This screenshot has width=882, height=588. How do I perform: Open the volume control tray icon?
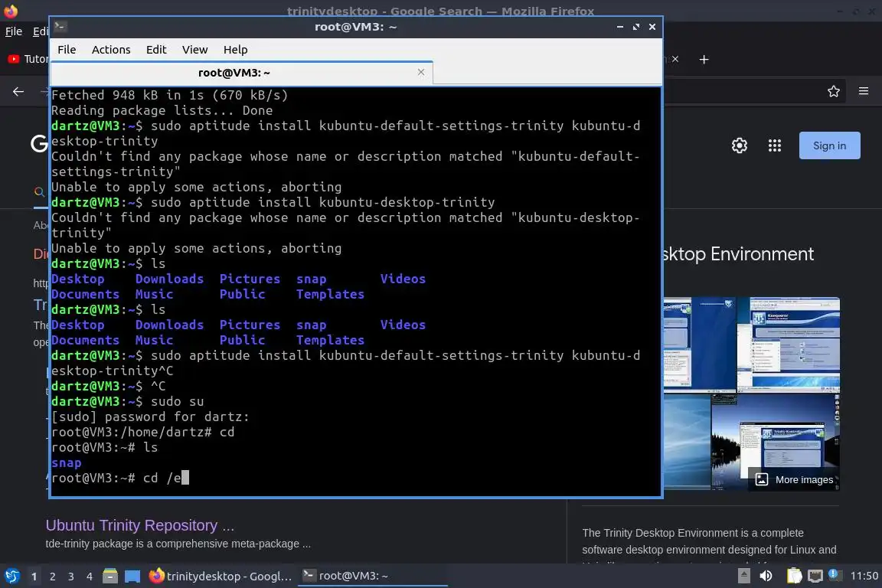[x=766, y=576]
